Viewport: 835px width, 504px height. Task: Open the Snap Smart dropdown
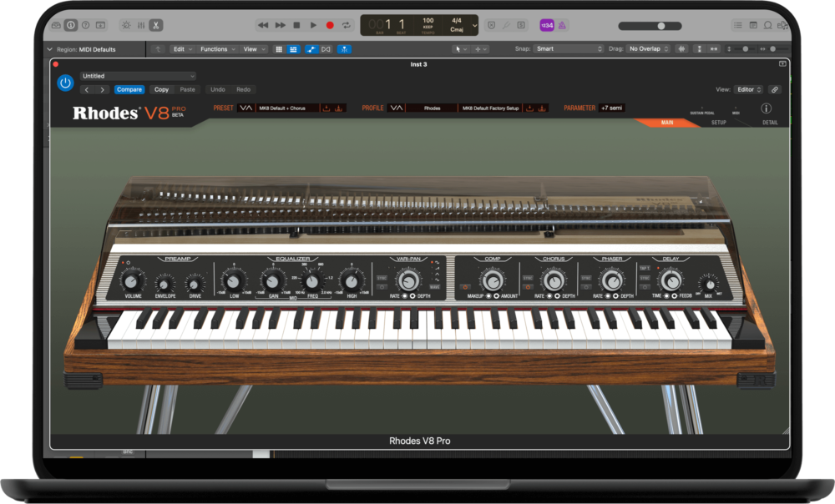(x=568, y=49)
